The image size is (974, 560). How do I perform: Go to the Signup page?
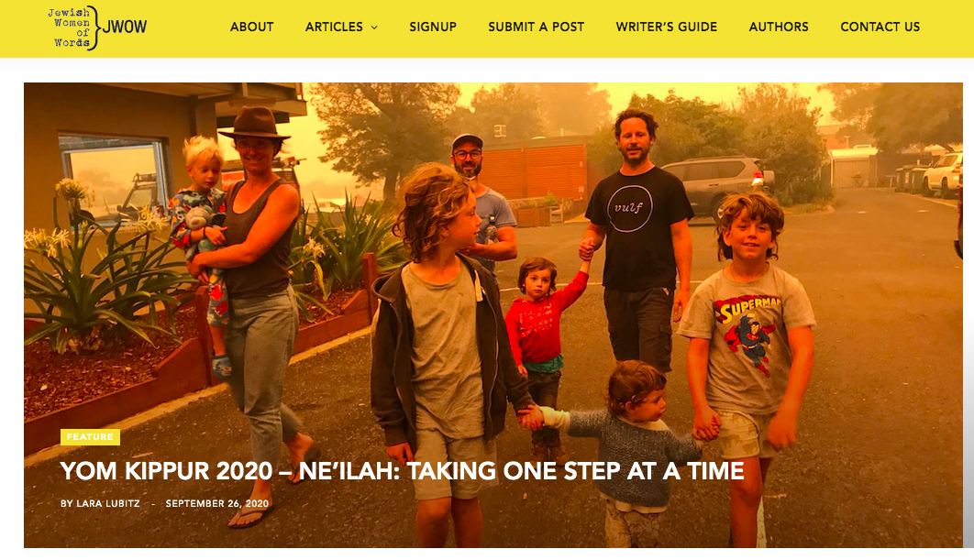click(433, 27)
